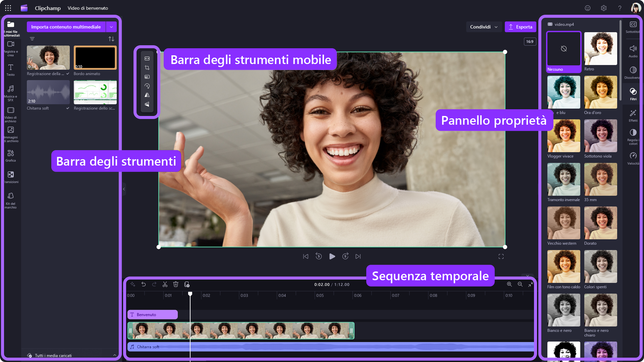The width and height of the screenshot is (644, 362).
Task: Delete the selected clip with trash icon
Action: click(176, 284)
